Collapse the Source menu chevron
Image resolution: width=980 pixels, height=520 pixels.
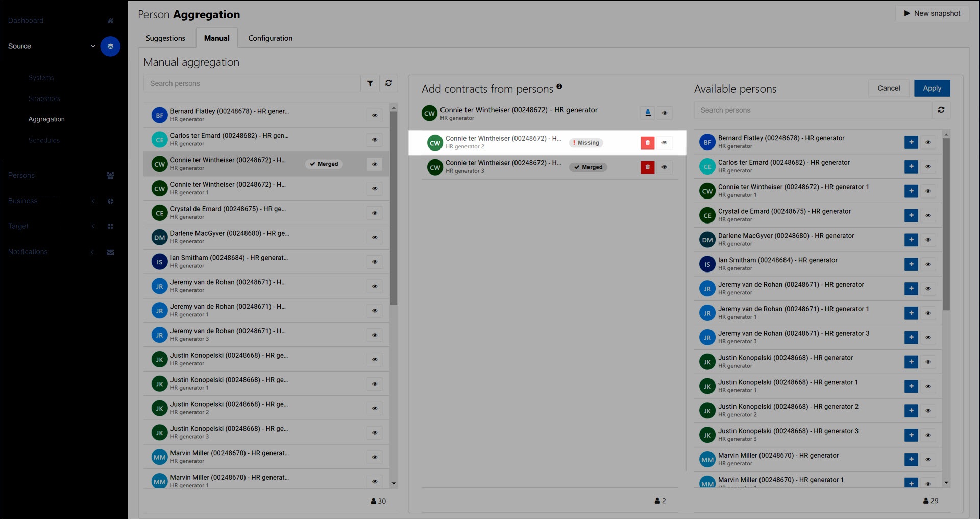pos(93,46)
